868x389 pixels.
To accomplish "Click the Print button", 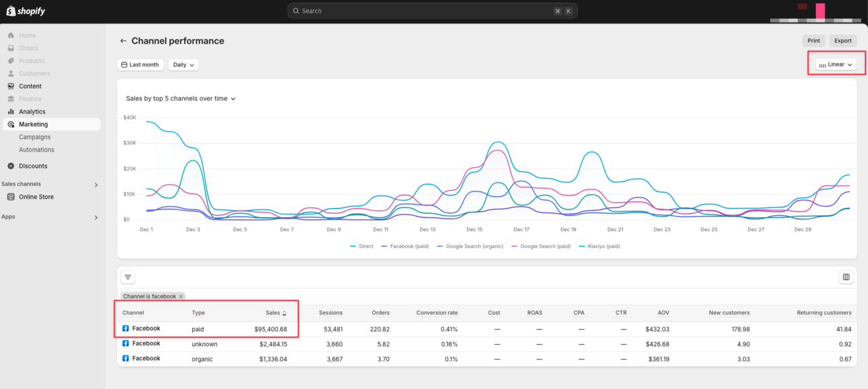I will 814,41.
